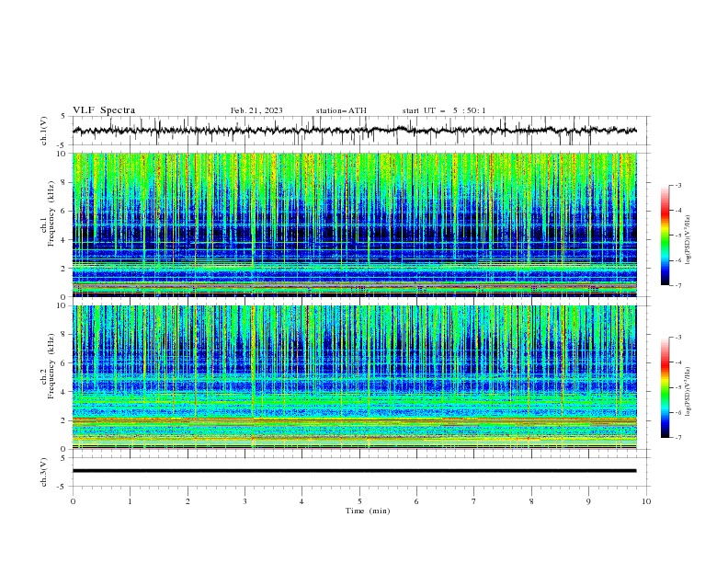Click the "ch.3(V)" waveform axis label
Screen dimensions: 728x563
tap(44, 472)
